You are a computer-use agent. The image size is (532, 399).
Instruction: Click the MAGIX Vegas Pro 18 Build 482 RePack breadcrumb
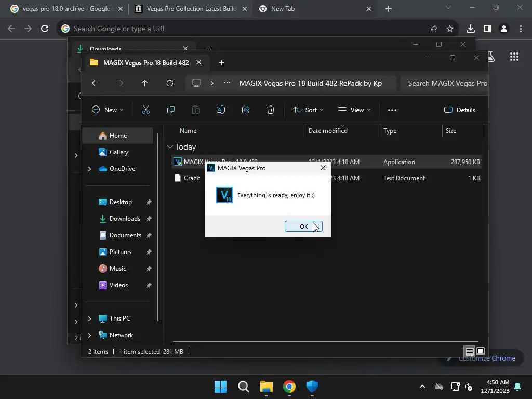(311, 84)
